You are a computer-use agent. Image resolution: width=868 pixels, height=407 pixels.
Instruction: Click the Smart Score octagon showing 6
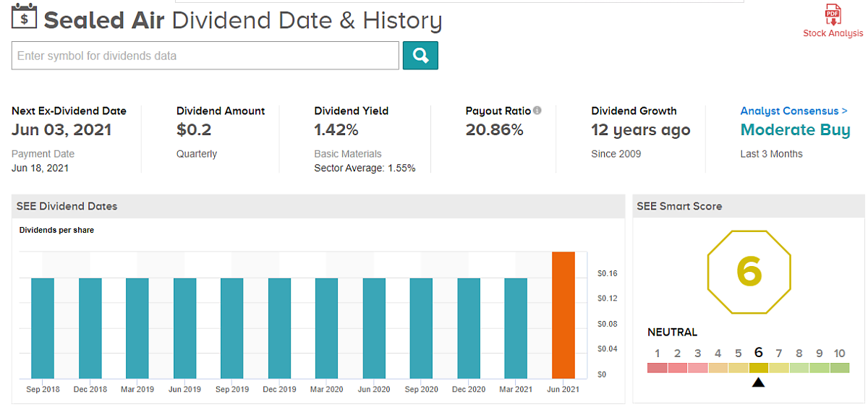click(749, 271)
